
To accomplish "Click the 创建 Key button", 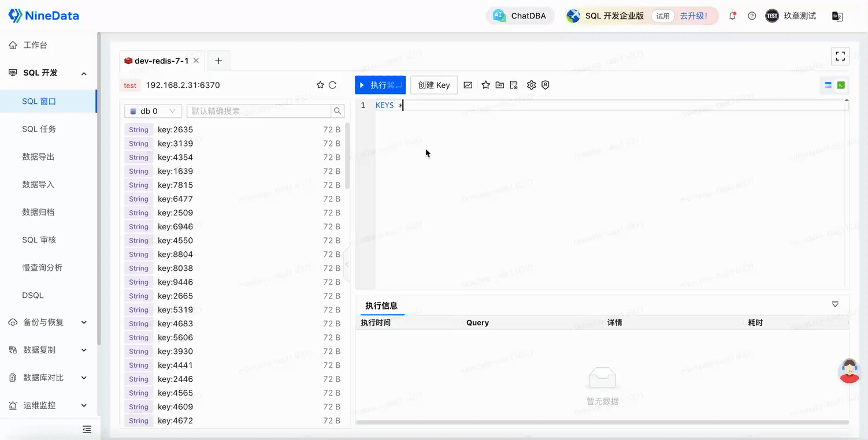I will point(434,85).
